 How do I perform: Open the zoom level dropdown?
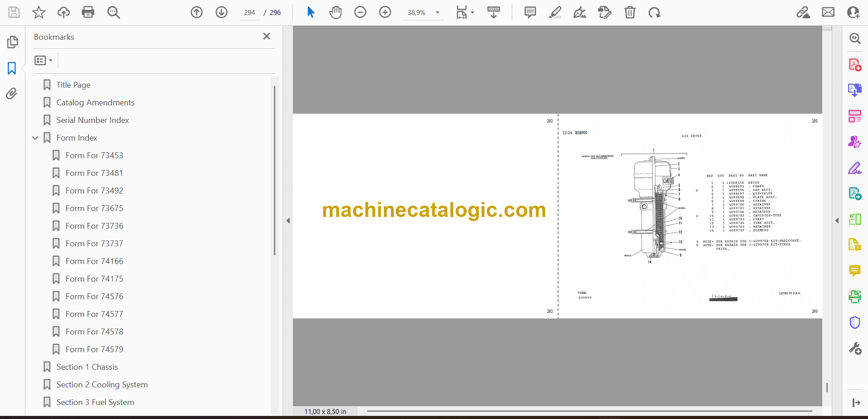[x=437, y=13]
